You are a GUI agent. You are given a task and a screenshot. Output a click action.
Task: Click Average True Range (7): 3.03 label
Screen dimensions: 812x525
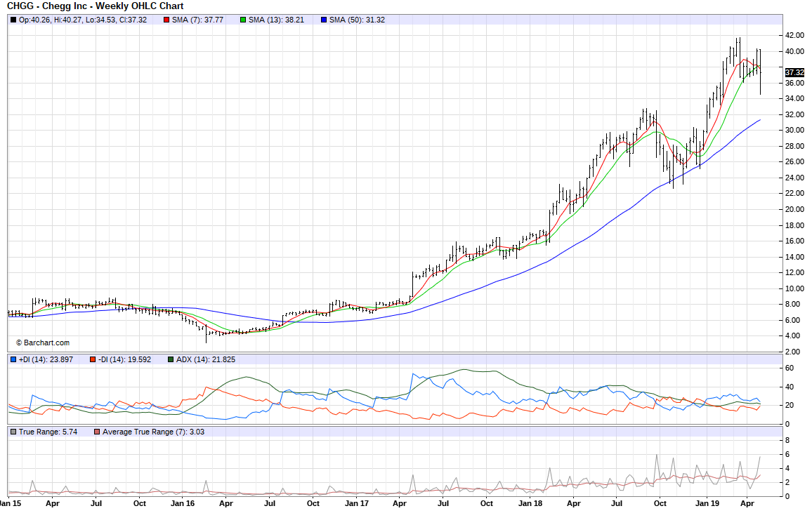153,432
